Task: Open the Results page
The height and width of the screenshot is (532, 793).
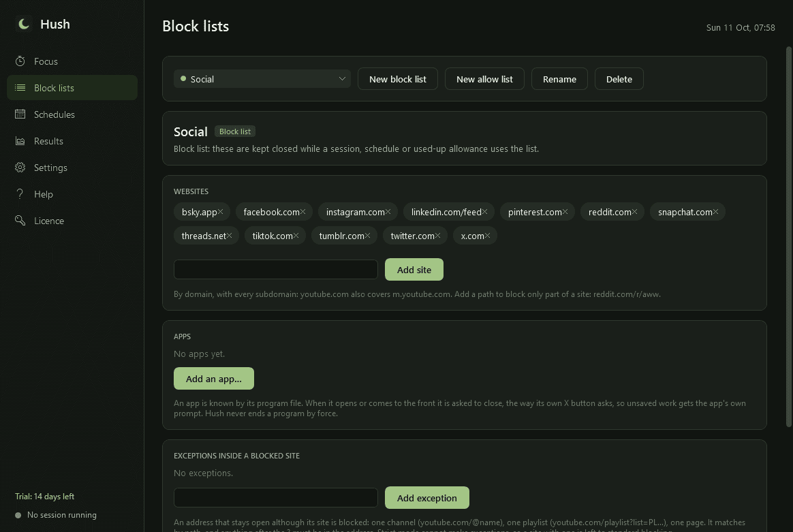Action: click(72, 141)
